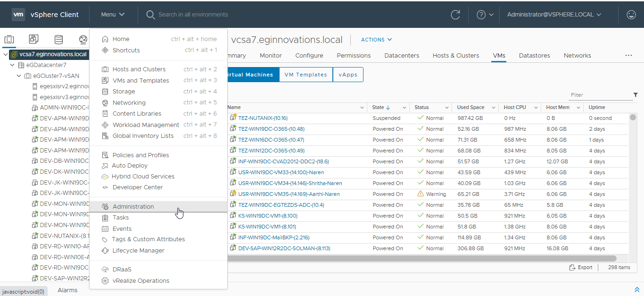Choose Tasks from the menu
Image resolution: width=644 pixels, height=296 pixels.
pyautogui.click(x=158, y=217)
